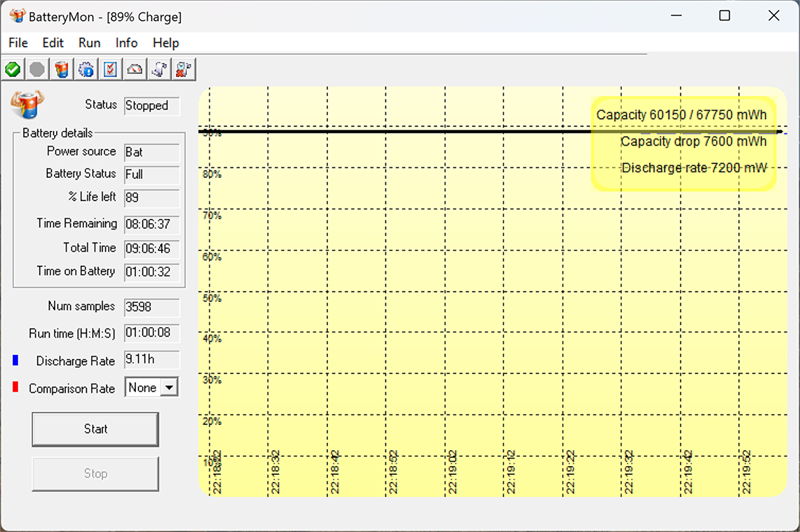Open battery information from the toolbar
This screenshot has height=532, width=800.
click(x=62, y=69)
